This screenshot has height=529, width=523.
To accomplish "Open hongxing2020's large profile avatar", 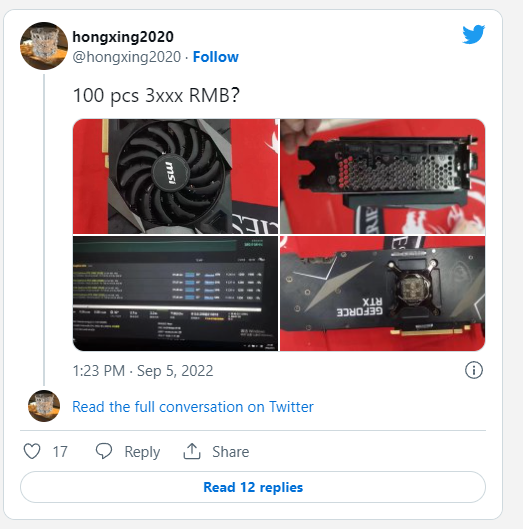I will (x=44, y=46).
